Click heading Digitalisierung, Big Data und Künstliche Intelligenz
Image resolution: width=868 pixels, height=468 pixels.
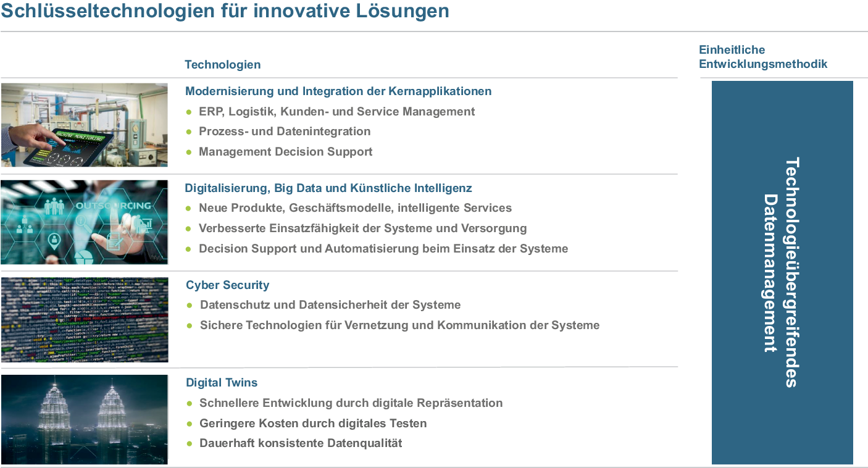(328, 188)
